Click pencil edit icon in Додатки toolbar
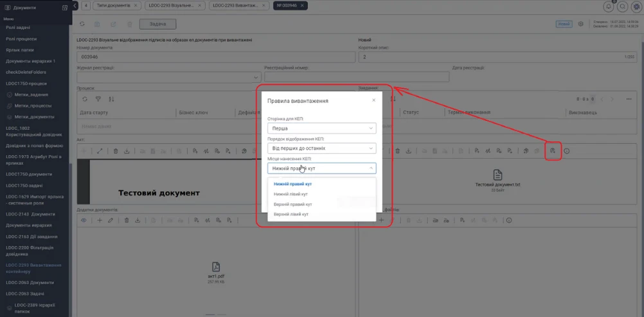The height and width of the screenshot is (317, 644). 110,221
